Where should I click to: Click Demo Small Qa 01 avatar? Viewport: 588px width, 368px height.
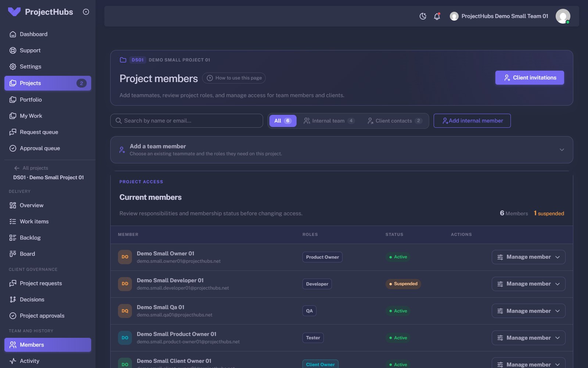tap(125, 311)
